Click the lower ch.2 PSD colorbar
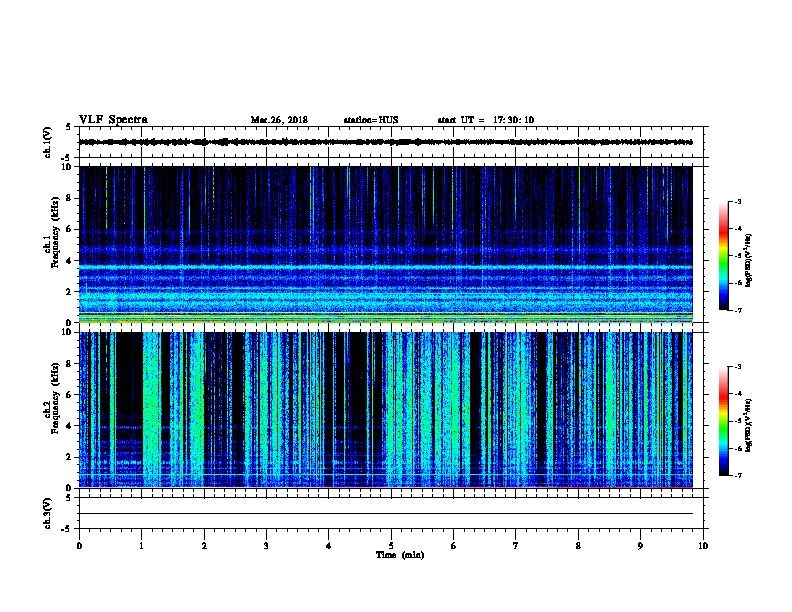792x612 pixels. tap(723, 421)
